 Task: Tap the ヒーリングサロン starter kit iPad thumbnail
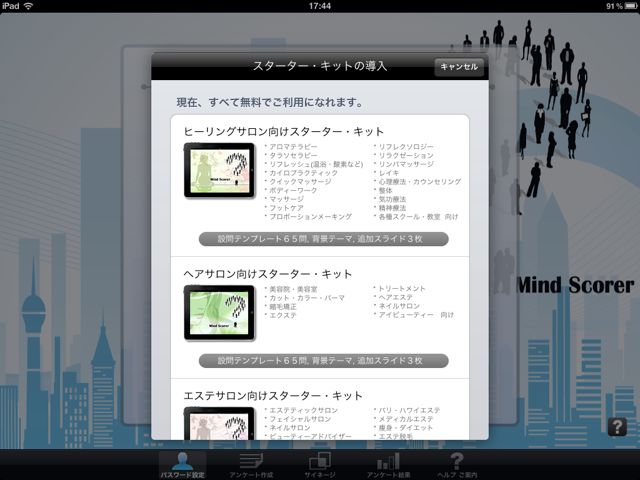pos(220,170)
